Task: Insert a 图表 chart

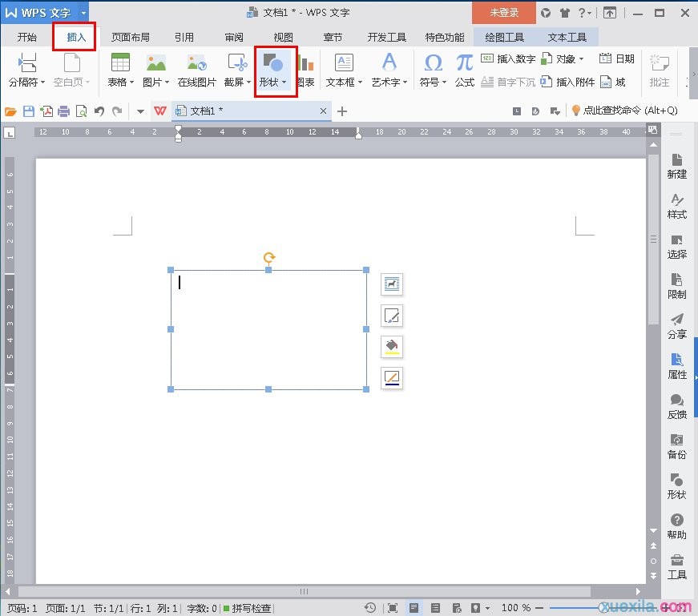Action: (305, 70)
